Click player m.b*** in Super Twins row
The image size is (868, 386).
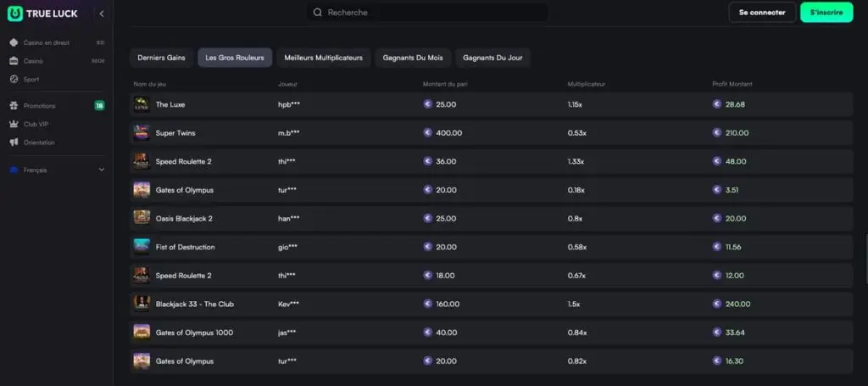pos(289,133)
